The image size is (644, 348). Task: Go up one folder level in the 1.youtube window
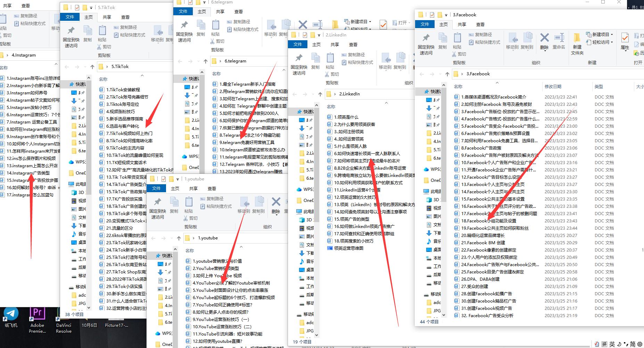click(x=179, y=238)
